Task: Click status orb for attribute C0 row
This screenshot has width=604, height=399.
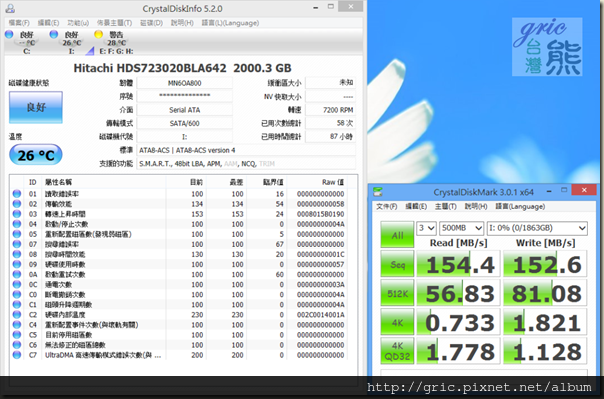Action: tap(17, 294)
